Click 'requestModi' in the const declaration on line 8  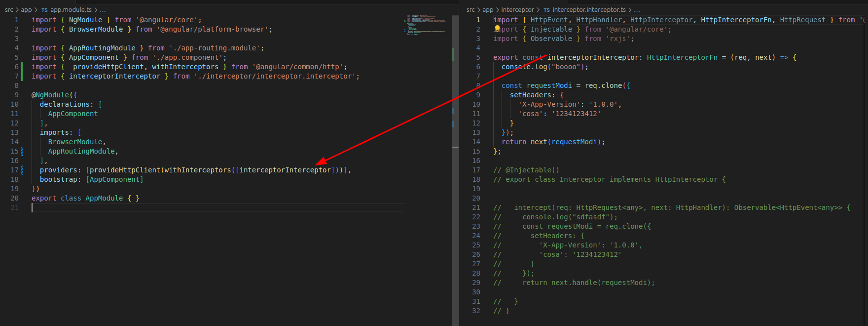click(x=549, y=85)
